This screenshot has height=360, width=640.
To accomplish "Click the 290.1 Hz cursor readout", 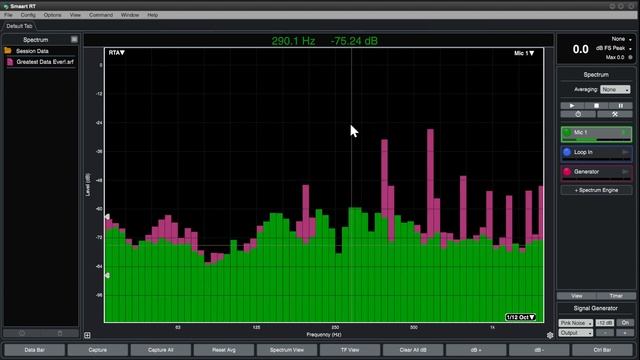I will point(293,41).
